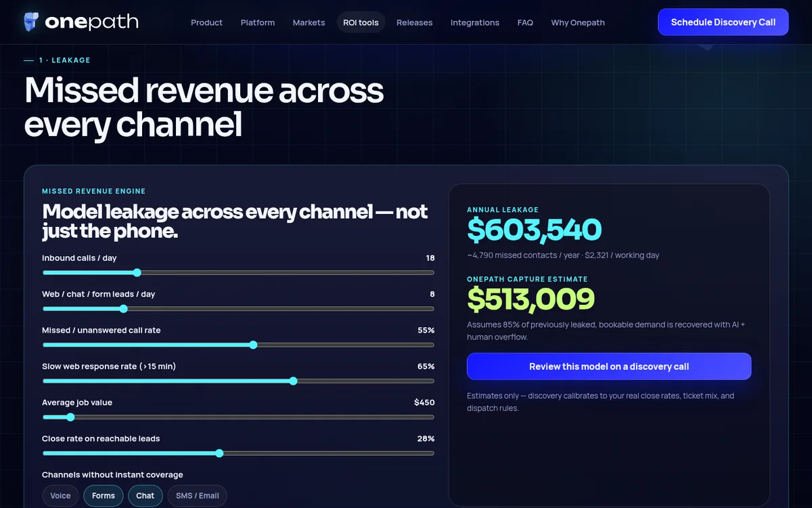This screenshot has height=508, width=812.
Task: Click the average job value $450
Action: (424, 402)
